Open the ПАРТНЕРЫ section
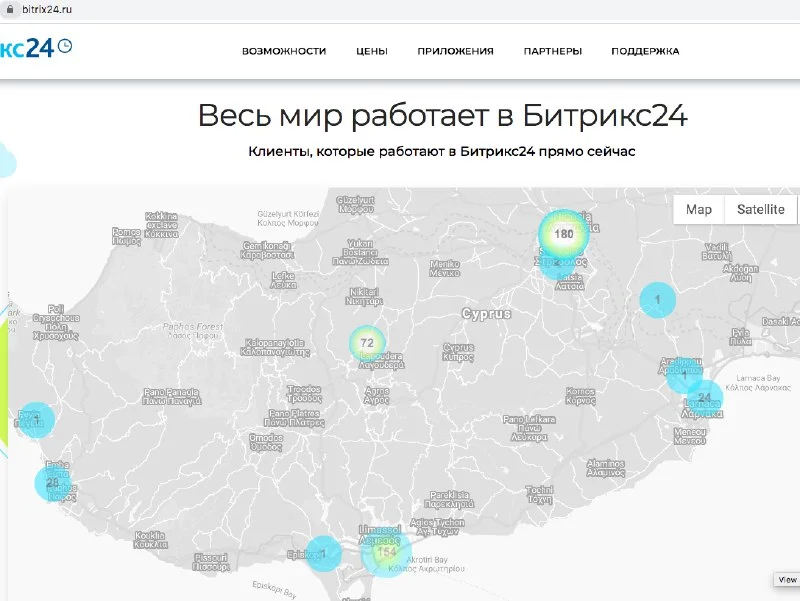 (552, 51)
